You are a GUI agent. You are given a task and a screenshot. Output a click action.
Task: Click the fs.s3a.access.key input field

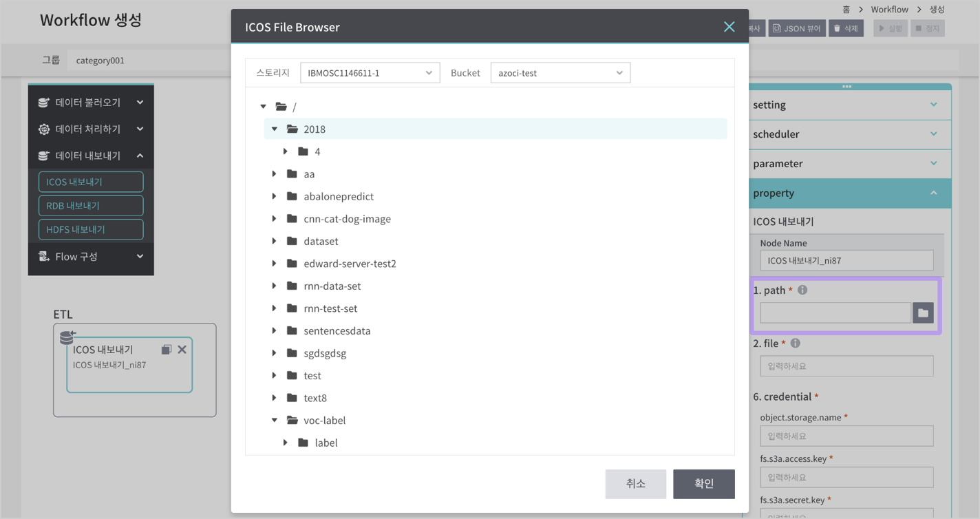[846, 477]
